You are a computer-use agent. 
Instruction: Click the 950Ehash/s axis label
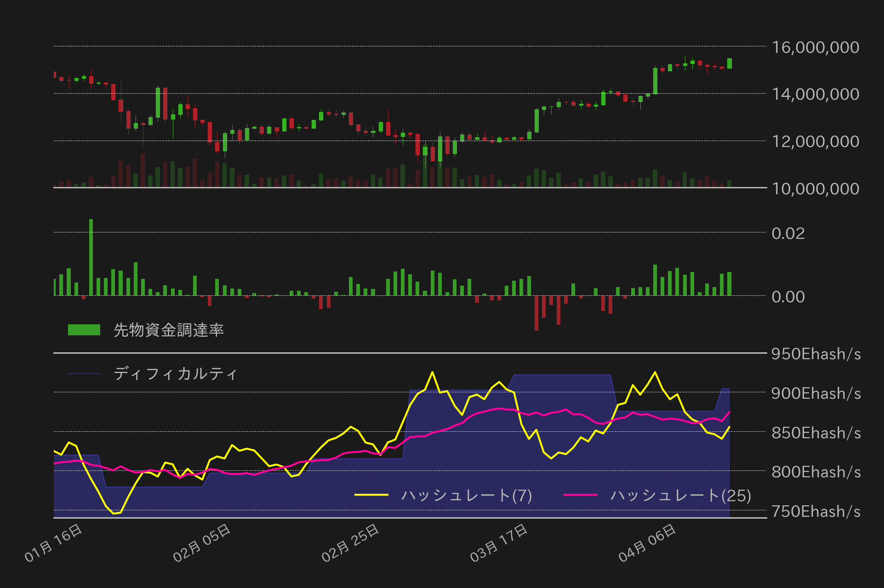click(816, 354)
